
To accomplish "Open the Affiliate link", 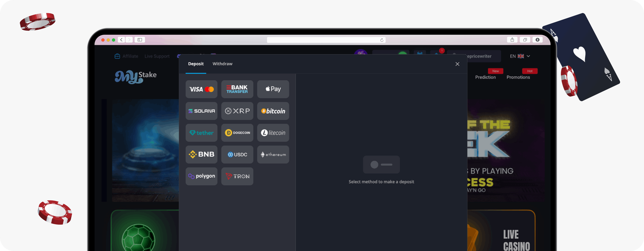I will point(126,56).
